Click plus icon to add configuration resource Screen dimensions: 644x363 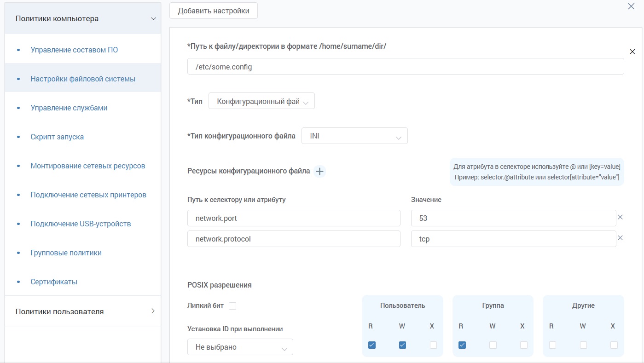click(x=319, y=171)
